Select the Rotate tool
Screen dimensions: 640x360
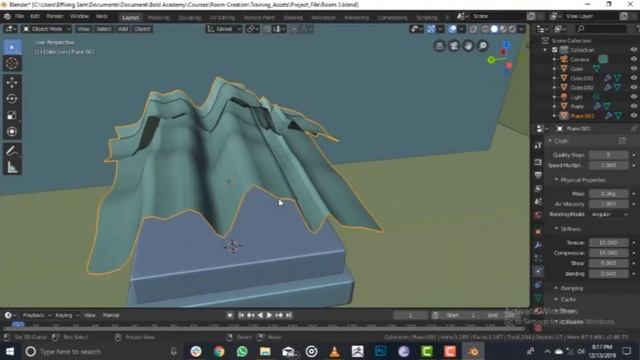12,99
